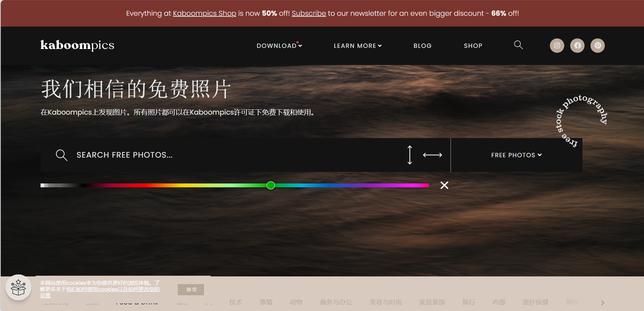This screenshot has width=644, height=311.
Task: Select the 医疗保健 category
Action: pos(536,302)
